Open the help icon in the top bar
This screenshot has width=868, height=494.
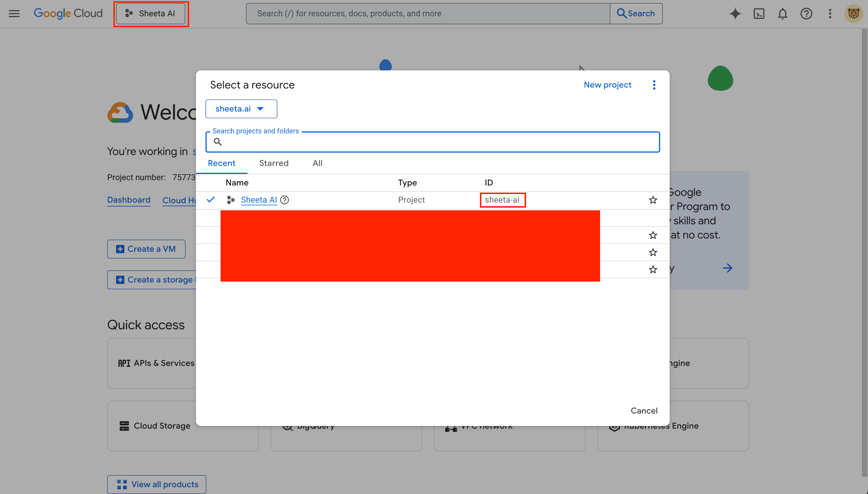coord(806,14)
